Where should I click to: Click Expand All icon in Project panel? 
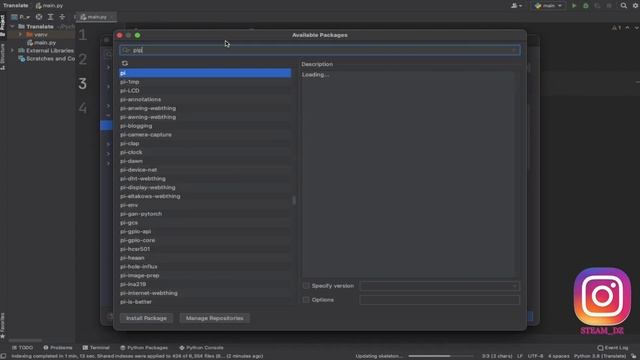[51, 17]
